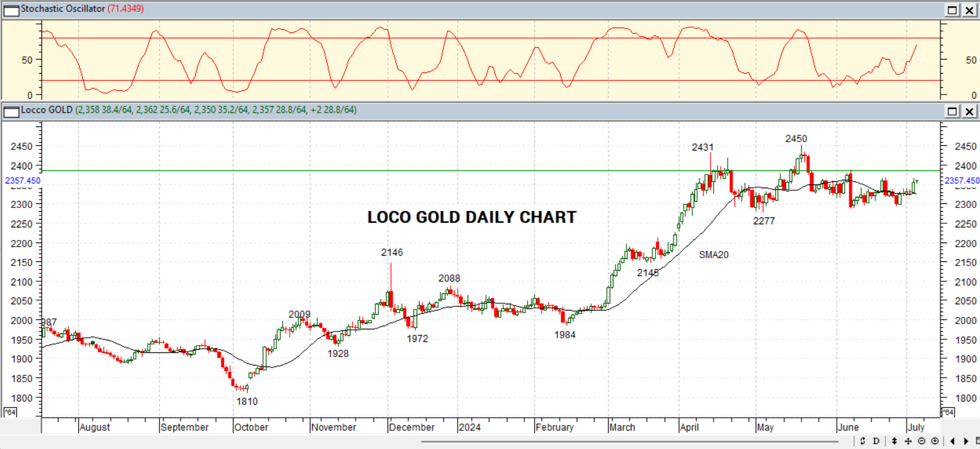Click the zoom out minus icon

922,441
